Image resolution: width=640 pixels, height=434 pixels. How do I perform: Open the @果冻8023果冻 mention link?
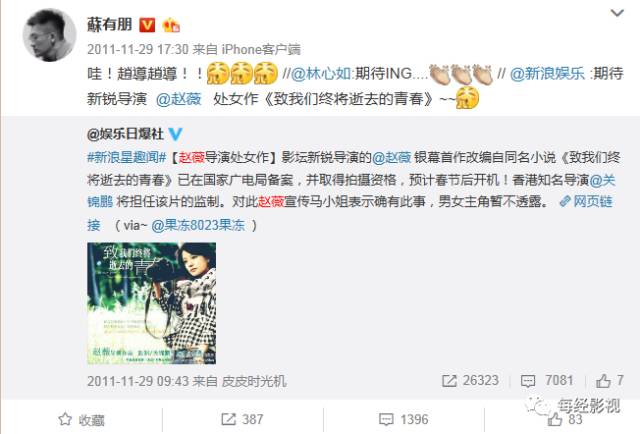click(x=198, y=225)
